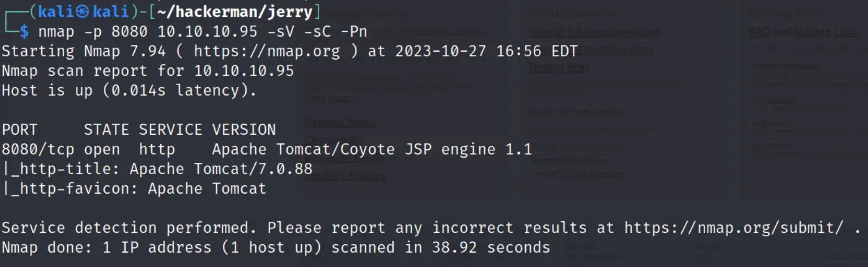Click the http-favicon script result line
868x267 pixels.
point(133,188)
